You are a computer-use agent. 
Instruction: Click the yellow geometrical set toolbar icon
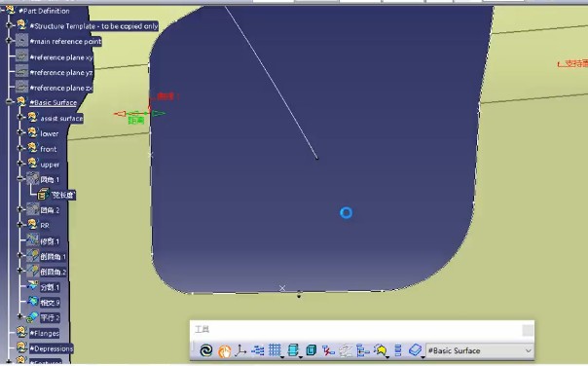[380, 350]
